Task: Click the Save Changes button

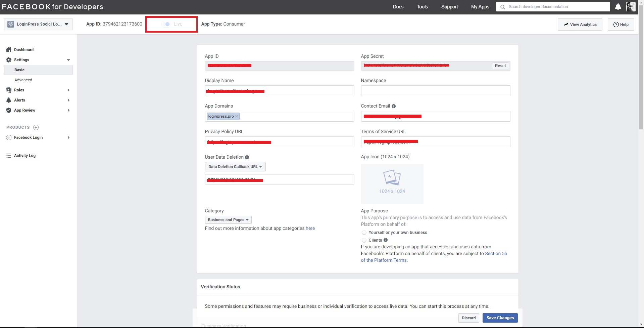Action: tap(500, 318)
